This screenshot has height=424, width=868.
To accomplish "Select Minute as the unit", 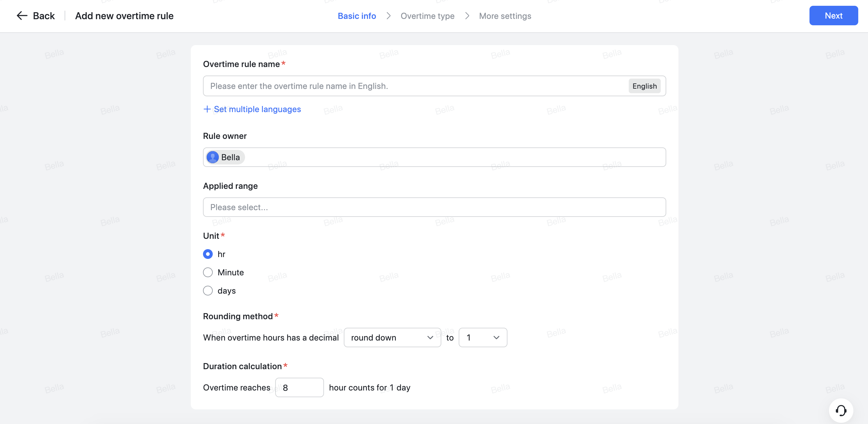I will [208, 272].
